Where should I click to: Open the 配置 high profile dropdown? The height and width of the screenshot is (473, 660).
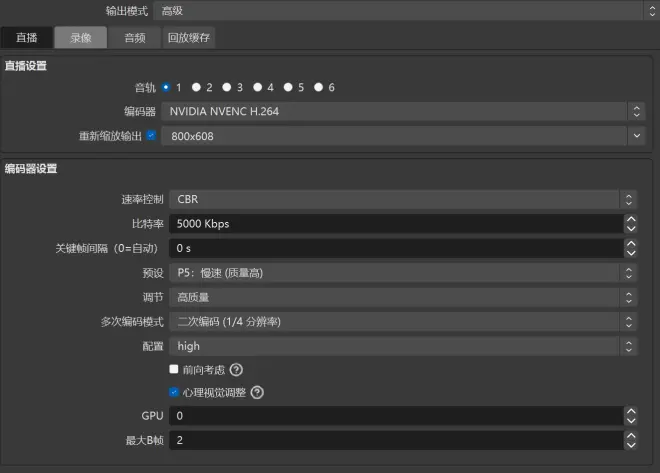pos(403,346)
